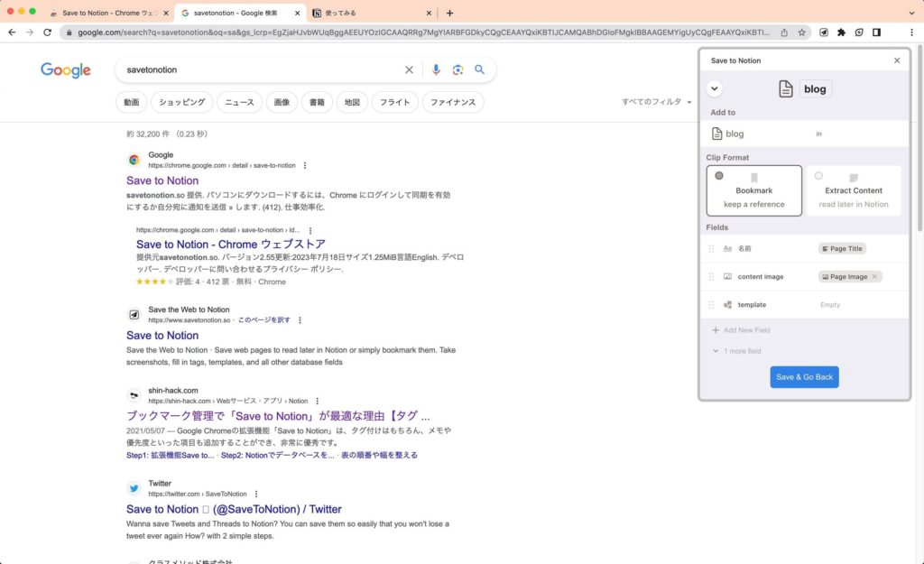Click the blog page icon in panel header
This screenshot has width=924, height=564.
786,89
